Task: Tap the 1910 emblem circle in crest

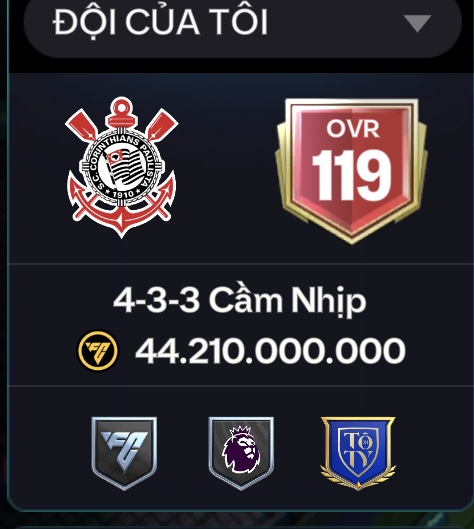Action: (121, 166)
